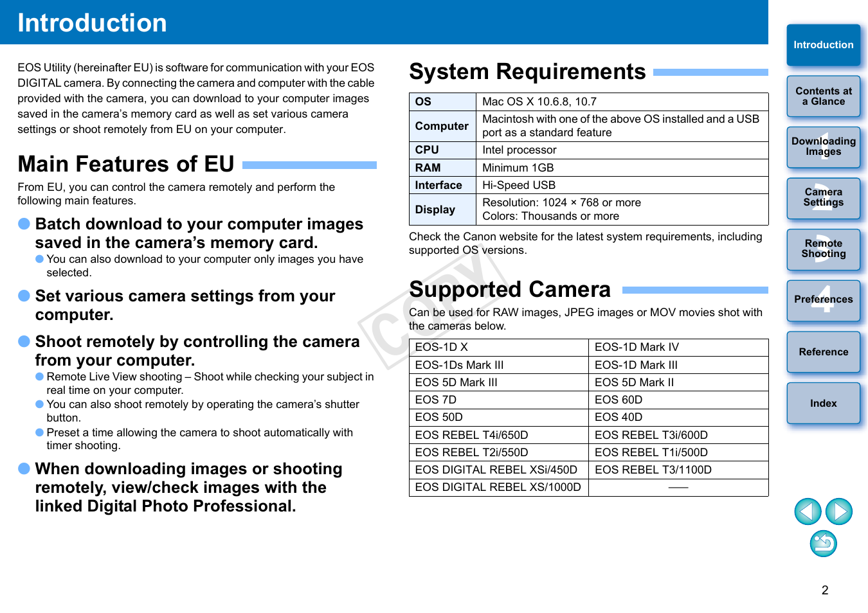The width and height of the screenshot is (868, 613).
Task: Select the 'EOS REBEL T4i/650D' cell
Action: [x=499, y=435]
